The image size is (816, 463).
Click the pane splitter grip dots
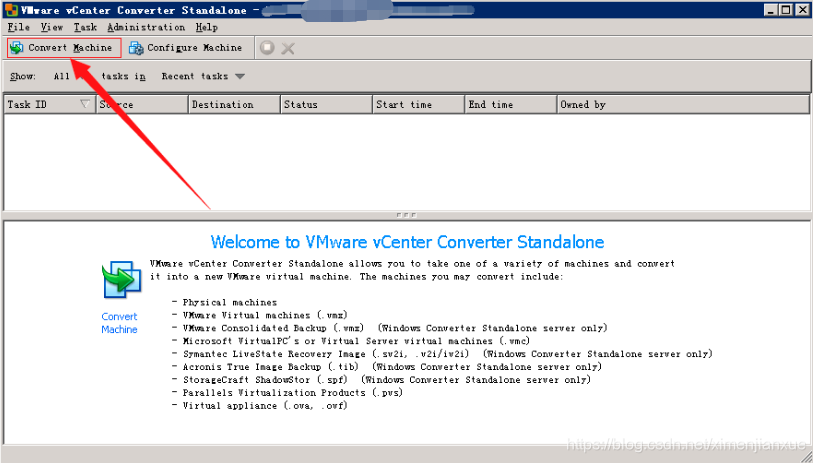point(406,215)
